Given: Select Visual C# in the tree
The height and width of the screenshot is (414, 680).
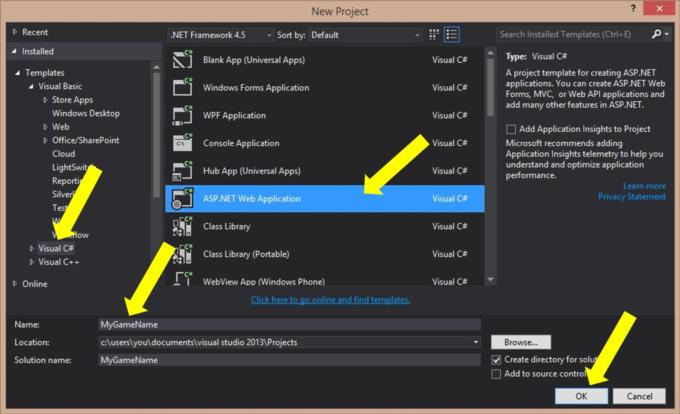Looking at the screenshot, I should 56,248.
